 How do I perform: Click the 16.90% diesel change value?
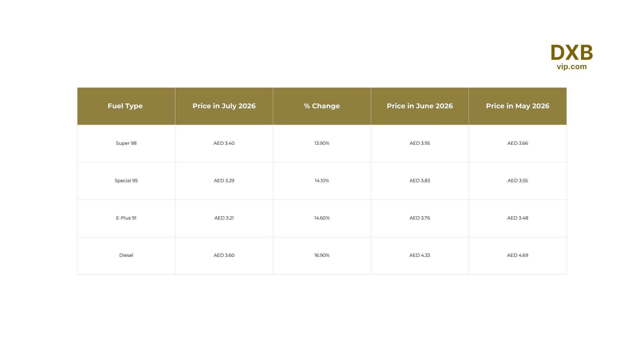coord(322,255)
